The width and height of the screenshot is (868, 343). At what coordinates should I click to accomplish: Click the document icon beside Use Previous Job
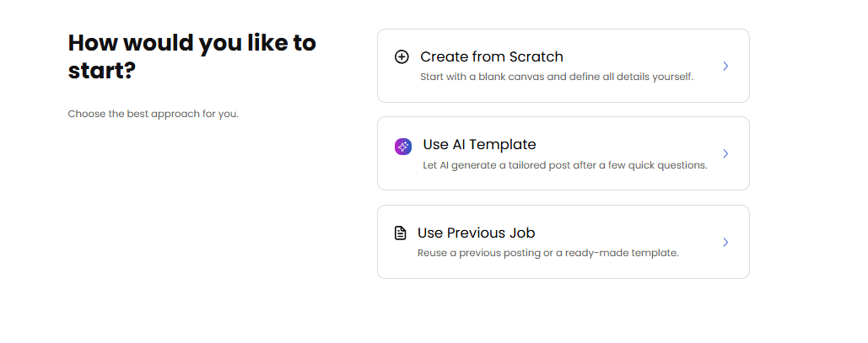(401, 233)
